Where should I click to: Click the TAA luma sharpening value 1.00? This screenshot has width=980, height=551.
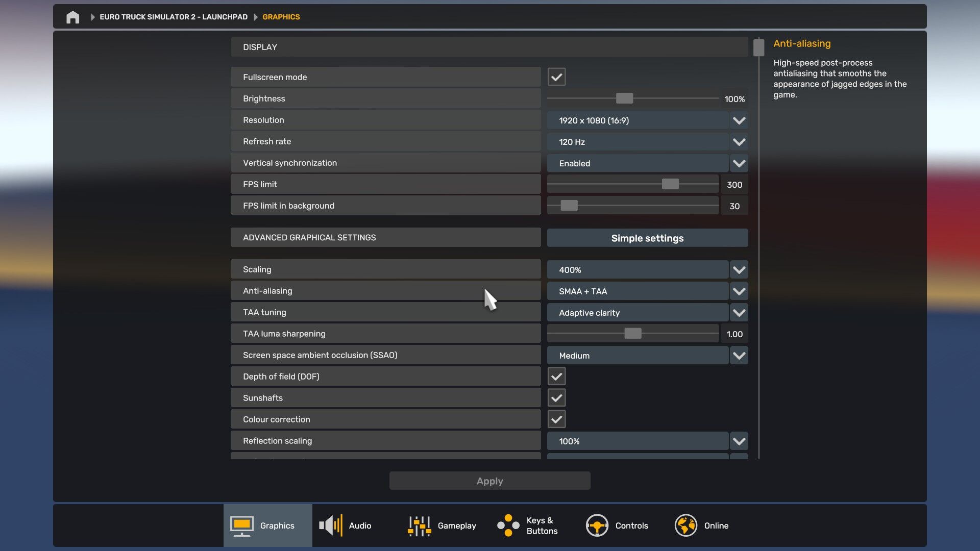tap(734, 334)
